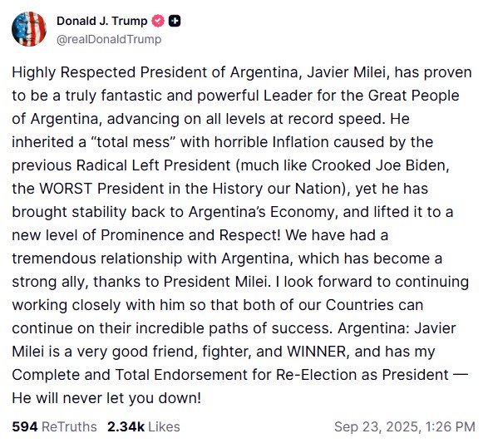Open the @realDonaldTrump handle link
Image resolution: width=488 pixels, height=448 pixels.
coord(109,40)
